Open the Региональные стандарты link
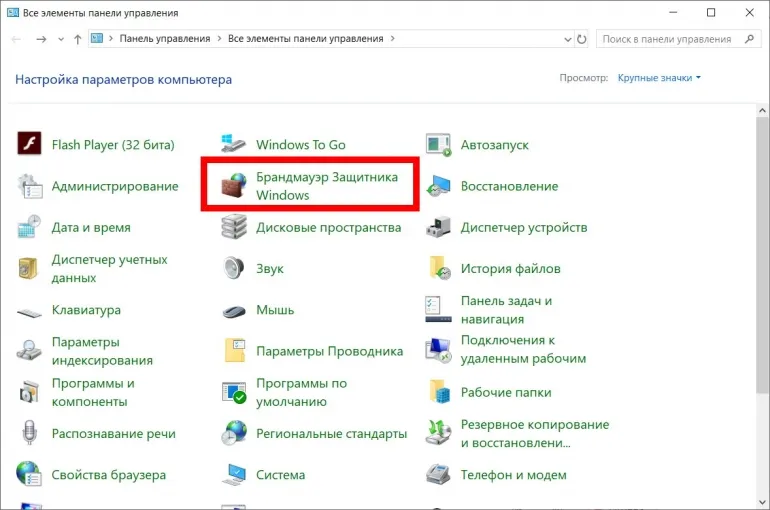Viewport: 770px width, 510px height. point(331,434)
